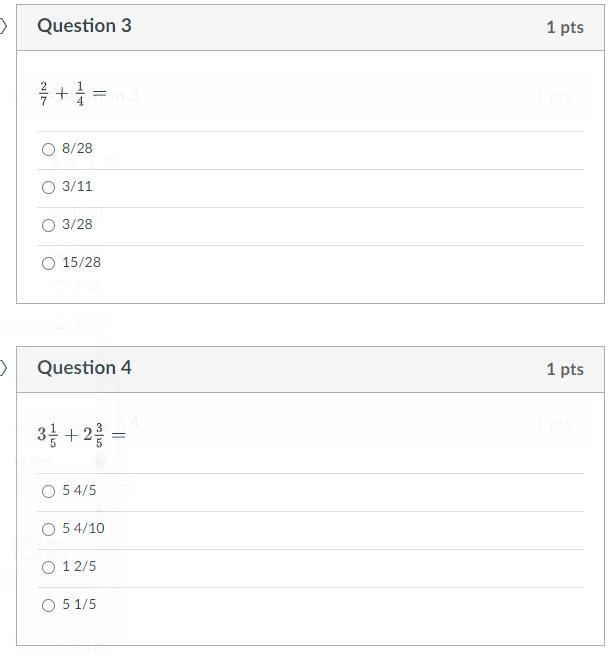
Task: Mark the 5 1/5 radio button
Action: point(48,605)
